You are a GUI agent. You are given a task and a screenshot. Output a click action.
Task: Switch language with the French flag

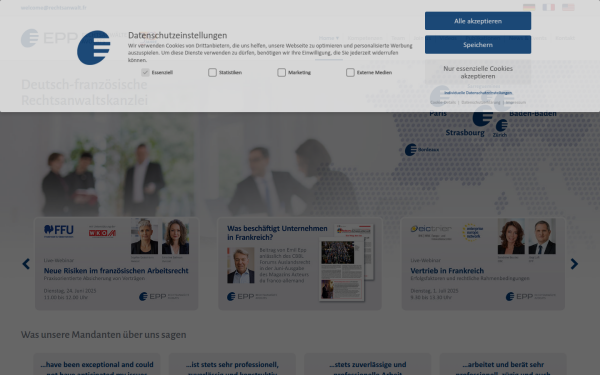(548, 7)
